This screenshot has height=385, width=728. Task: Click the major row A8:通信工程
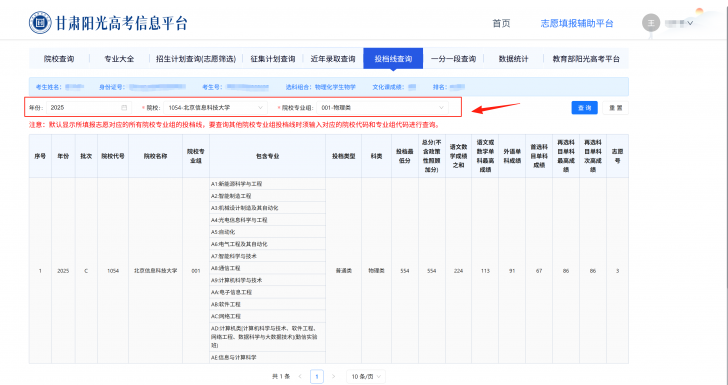point(267,268)
